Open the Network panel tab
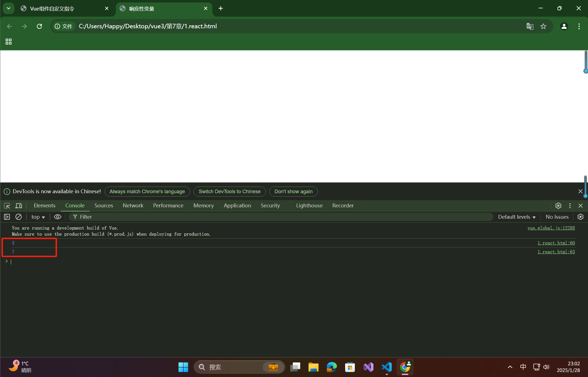The height and width of the screenshot is (377, 588). 133,206
